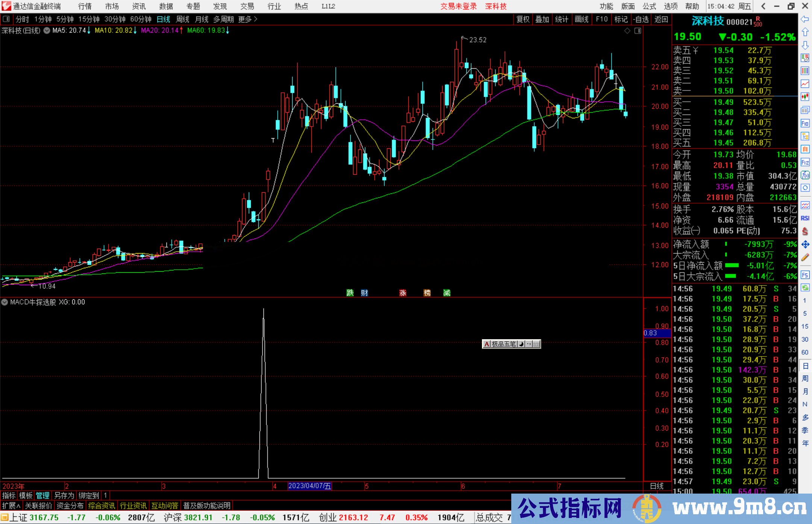Click the left-arrow back icon in right sidebar
The width and height of the screenshot is (812, 524).
[x=805, y=19]
